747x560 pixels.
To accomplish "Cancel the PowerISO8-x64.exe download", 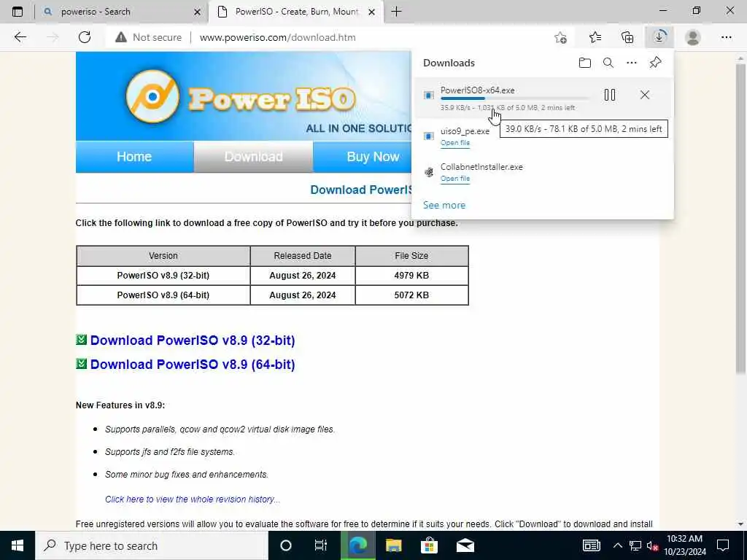I will click(x=645, y=95).
